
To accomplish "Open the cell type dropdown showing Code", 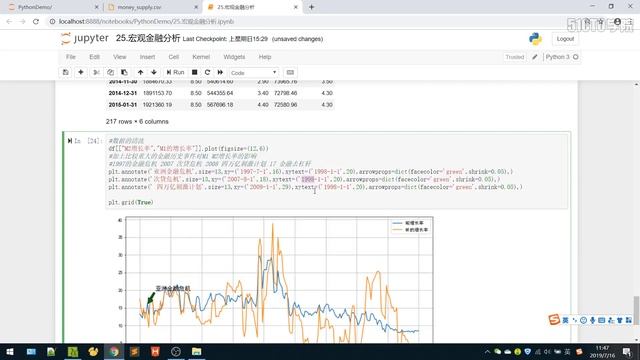I will [253, 73].
